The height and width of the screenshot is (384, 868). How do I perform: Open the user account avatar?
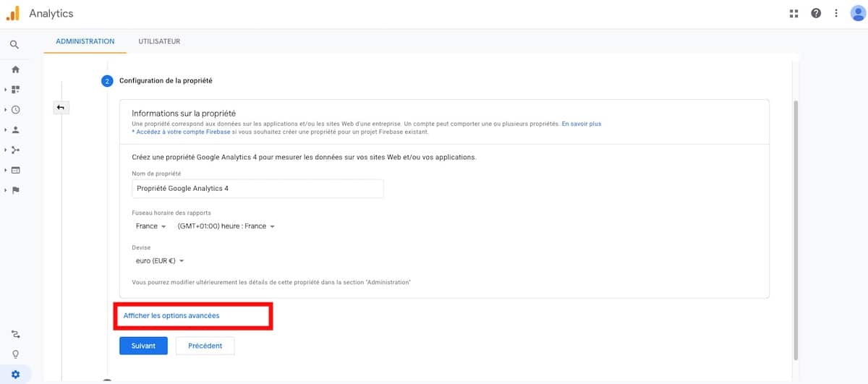(857, 13)
